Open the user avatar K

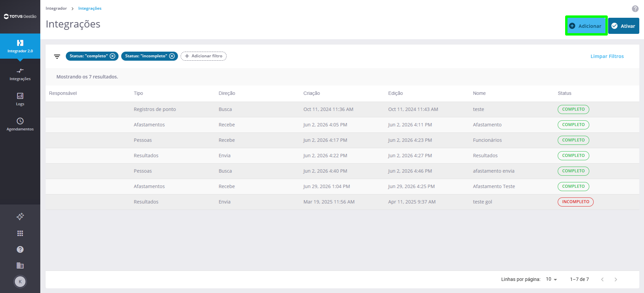coord(20,282)
